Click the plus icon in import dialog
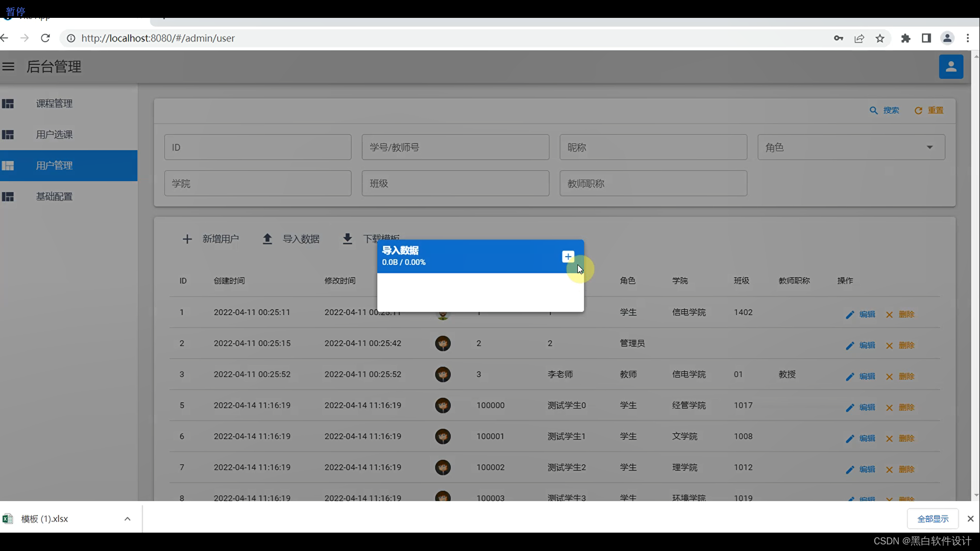This screenshot has height=551, width=980. coord(568,257)
